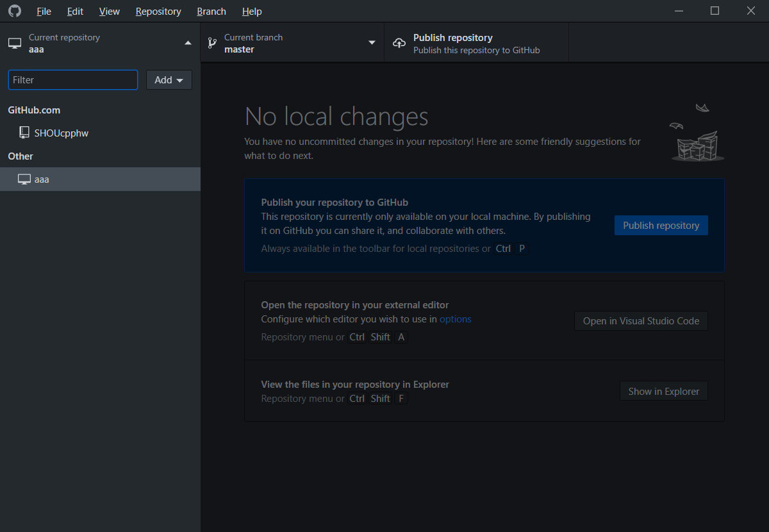The image size is (769, 532).
Task: Open the Add dropdown button
Action: pyautogui.click(x=169, y=80)
